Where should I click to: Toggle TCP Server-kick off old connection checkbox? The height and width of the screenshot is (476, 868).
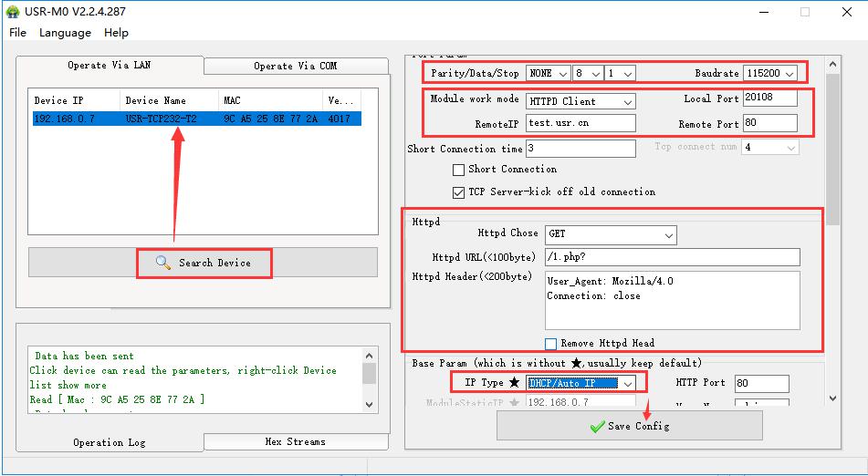pyautogui.click(x=458, y=192)
